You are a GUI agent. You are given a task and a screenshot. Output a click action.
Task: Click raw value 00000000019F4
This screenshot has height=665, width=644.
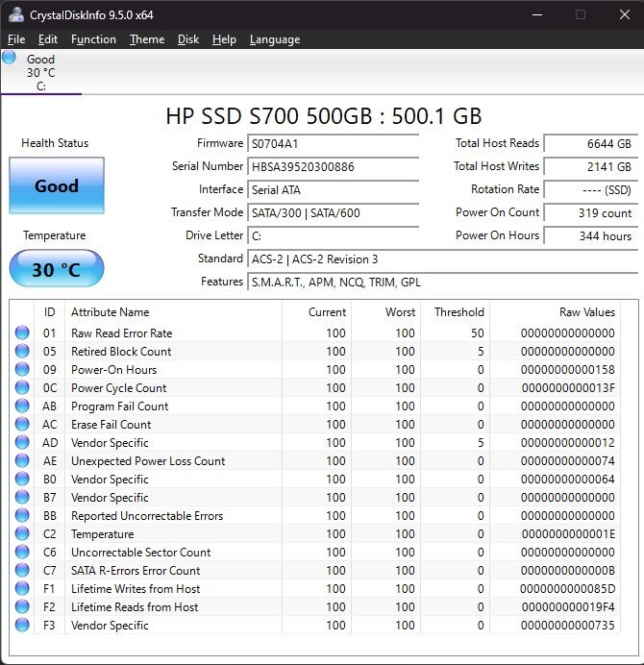click(x=568, y=606)
